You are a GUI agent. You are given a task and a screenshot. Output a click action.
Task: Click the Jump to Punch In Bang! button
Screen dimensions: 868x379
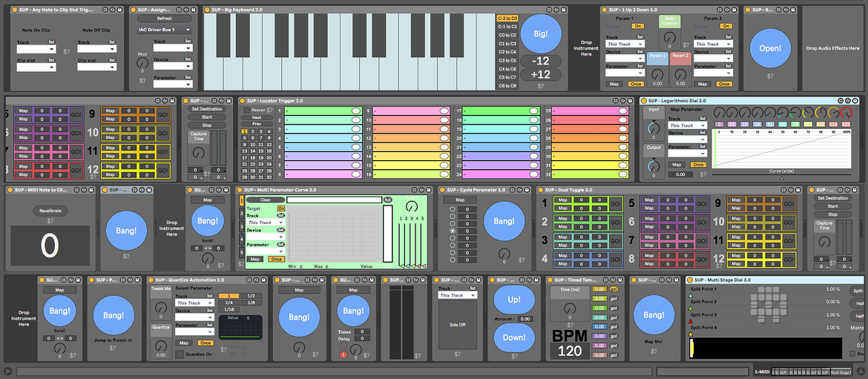coord(113,315)
